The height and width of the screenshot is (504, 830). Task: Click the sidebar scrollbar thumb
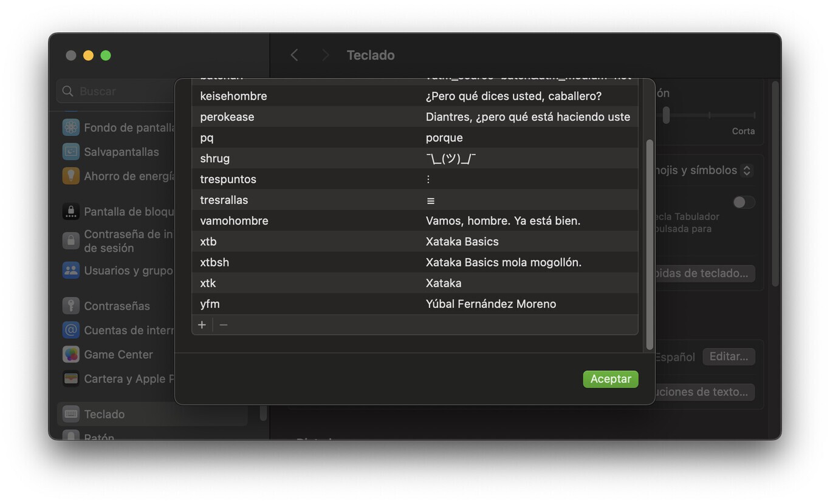[263, 413]
